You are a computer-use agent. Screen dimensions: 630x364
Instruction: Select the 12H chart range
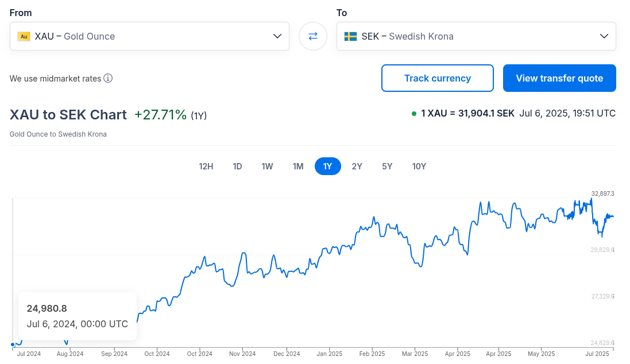pyautogui.click(x=206, y=166)
